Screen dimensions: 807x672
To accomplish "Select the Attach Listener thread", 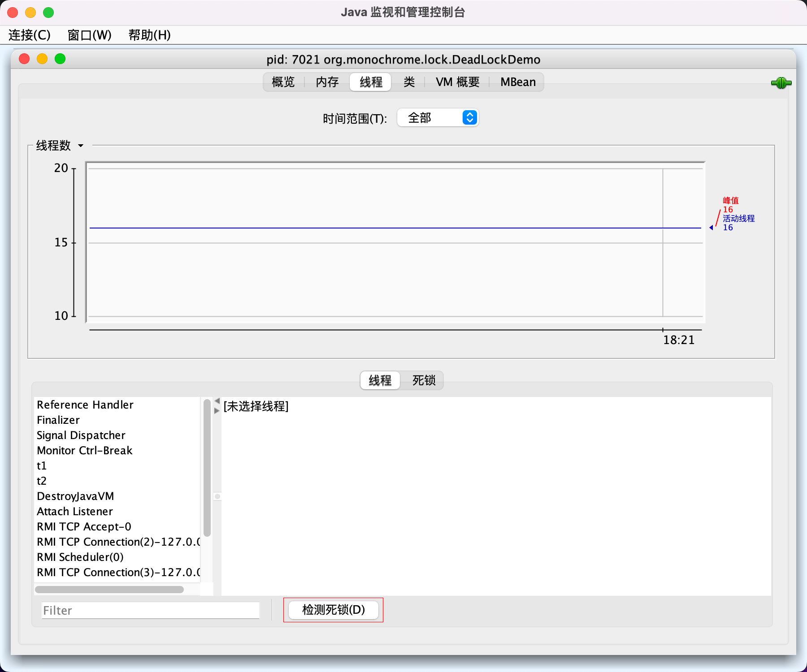I will point(117,511).
